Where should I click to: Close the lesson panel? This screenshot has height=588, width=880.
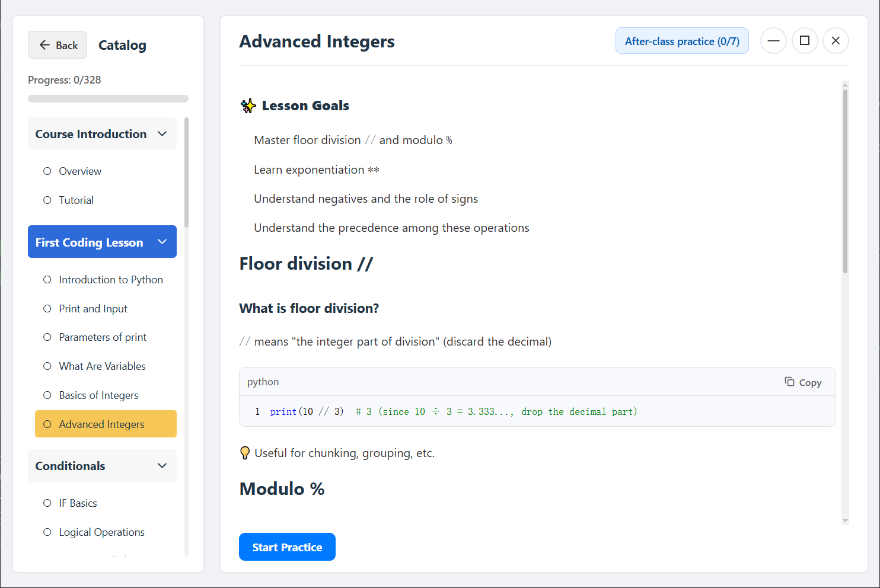pyautogui.click(x=836, y=41)
